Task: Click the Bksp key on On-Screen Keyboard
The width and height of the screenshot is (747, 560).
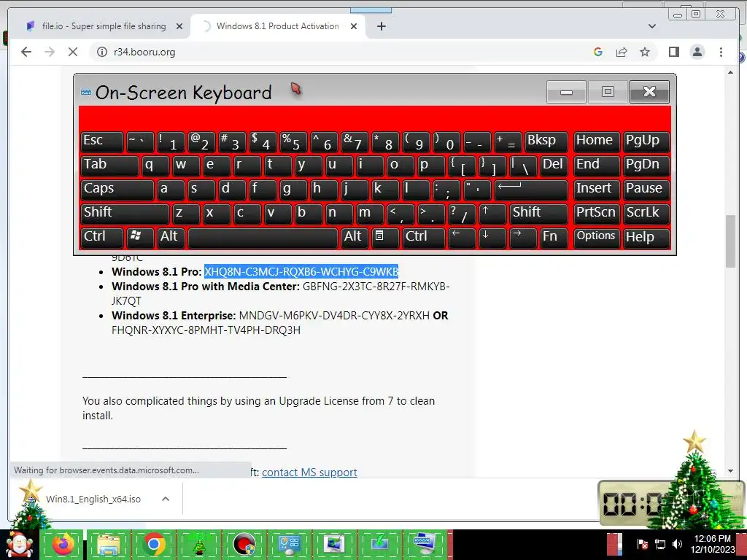Action: tap(546, 141)
